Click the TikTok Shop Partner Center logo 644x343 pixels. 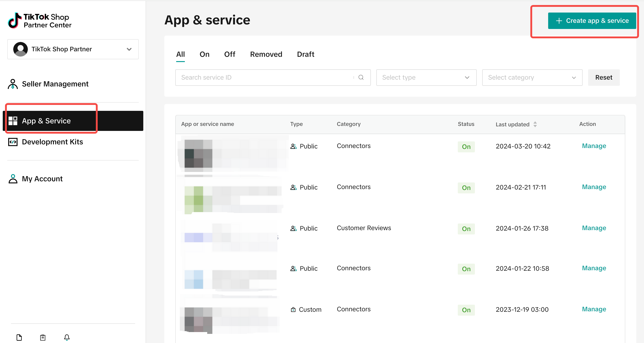40,21
